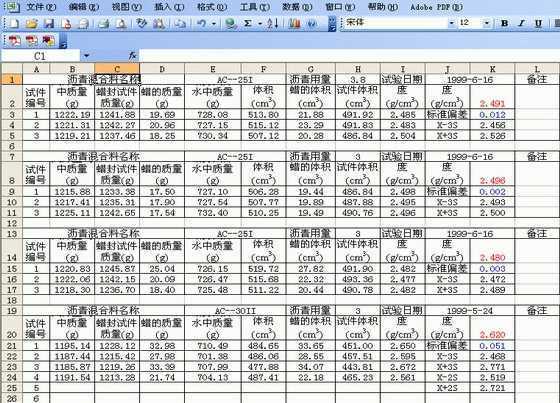Click the icon between Save and Print

coord(84,24)
